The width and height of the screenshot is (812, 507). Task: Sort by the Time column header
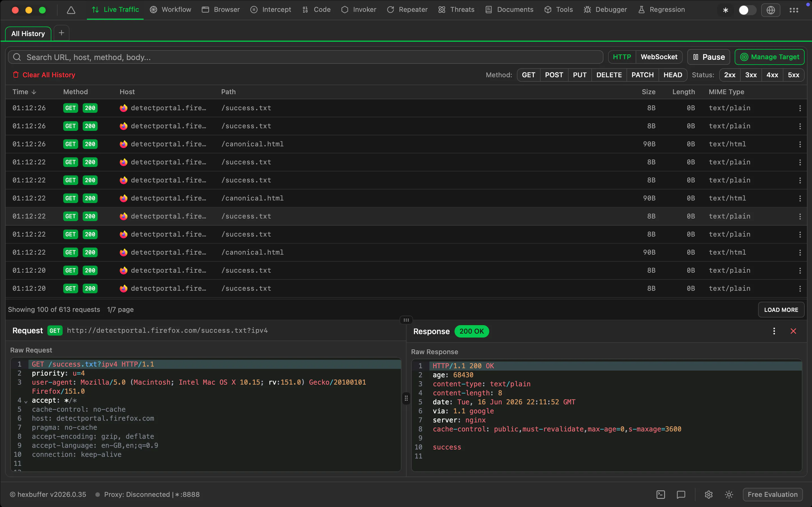tap(24, 92)
